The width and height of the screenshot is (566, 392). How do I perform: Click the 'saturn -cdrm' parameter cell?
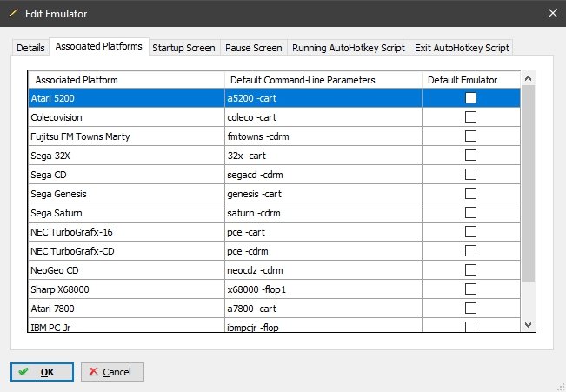(x=323, y=213)
